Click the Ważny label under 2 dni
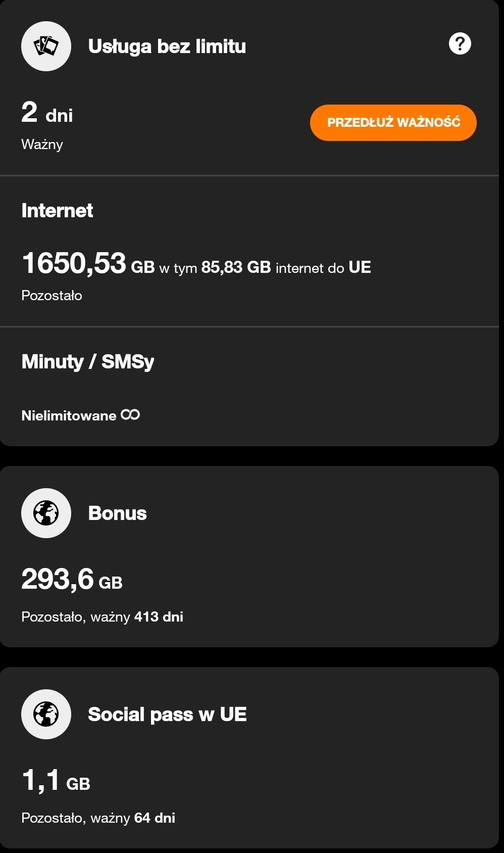This screenshot has height=853, width=504. pyautogui.click(x=42, y=145)
